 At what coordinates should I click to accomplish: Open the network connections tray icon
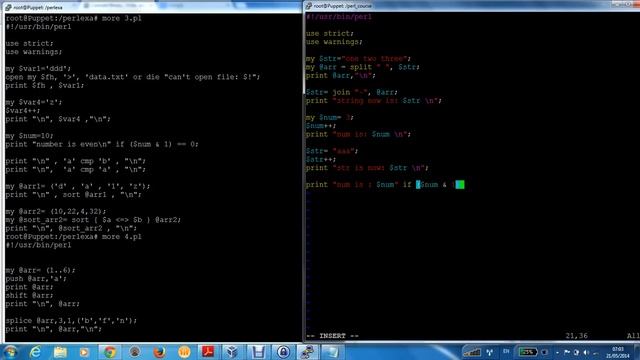tap(489, 352)
